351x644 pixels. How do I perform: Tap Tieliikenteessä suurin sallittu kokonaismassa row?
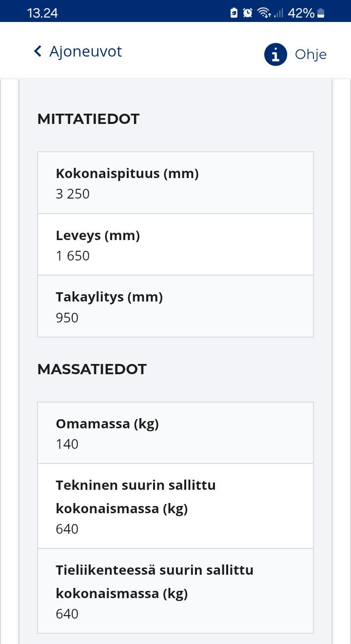pyautogui.click(x=175, y=591)
